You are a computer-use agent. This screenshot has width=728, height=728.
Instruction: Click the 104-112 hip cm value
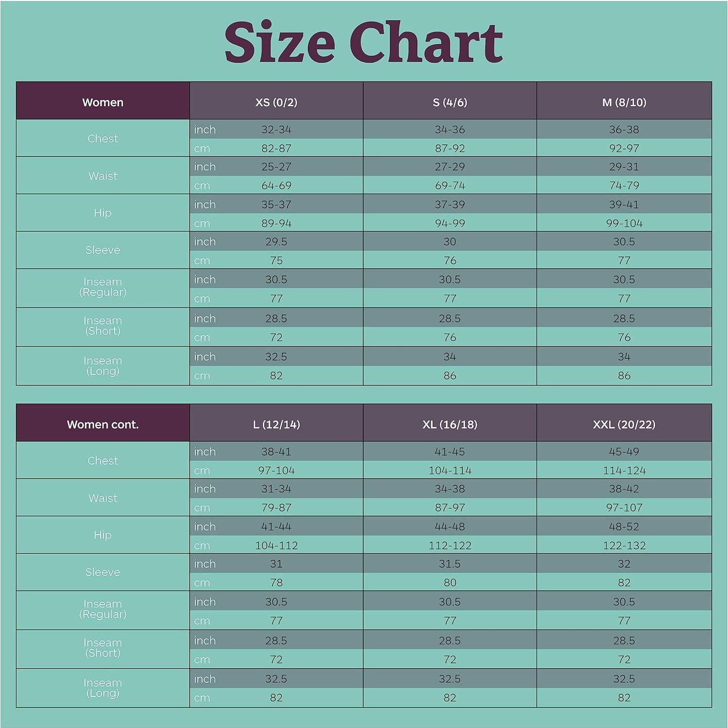pos(276,545)
